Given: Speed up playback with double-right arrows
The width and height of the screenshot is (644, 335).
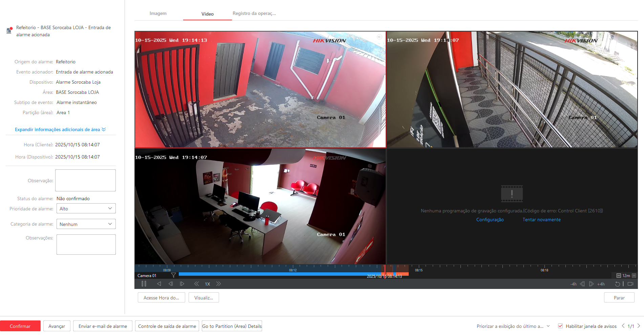Looking at the screenshot, I should 218,284.
